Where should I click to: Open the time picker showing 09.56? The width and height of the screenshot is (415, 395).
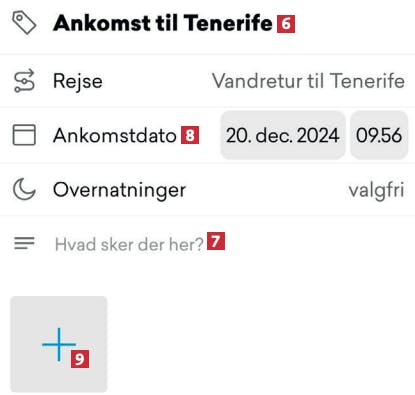tap(379, 135)
